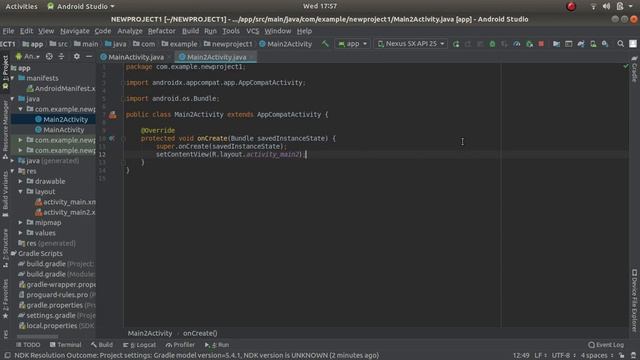This screenshot has width=640, height=360.
Task: Open the SDK Manager icon
Action: (x=605, y=44)
